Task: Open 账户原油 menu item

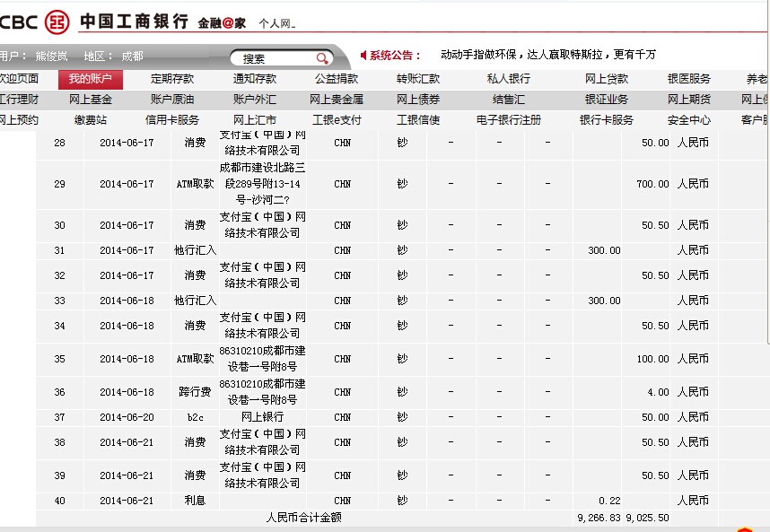Action: click(172, 100)
